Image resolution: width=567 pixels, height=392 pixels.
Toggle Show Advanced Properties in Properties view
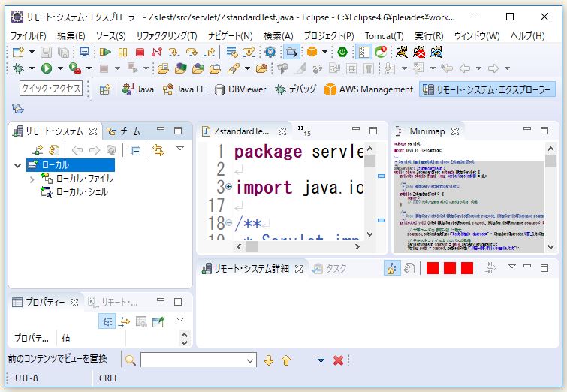[x=124, y=321]
